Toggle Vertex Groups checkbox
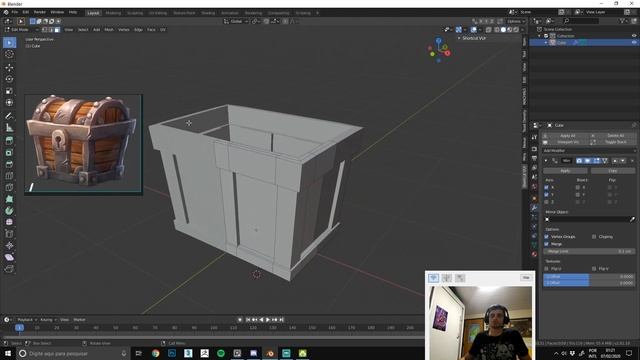Viewport: 640px width, 360px height. 547,237
